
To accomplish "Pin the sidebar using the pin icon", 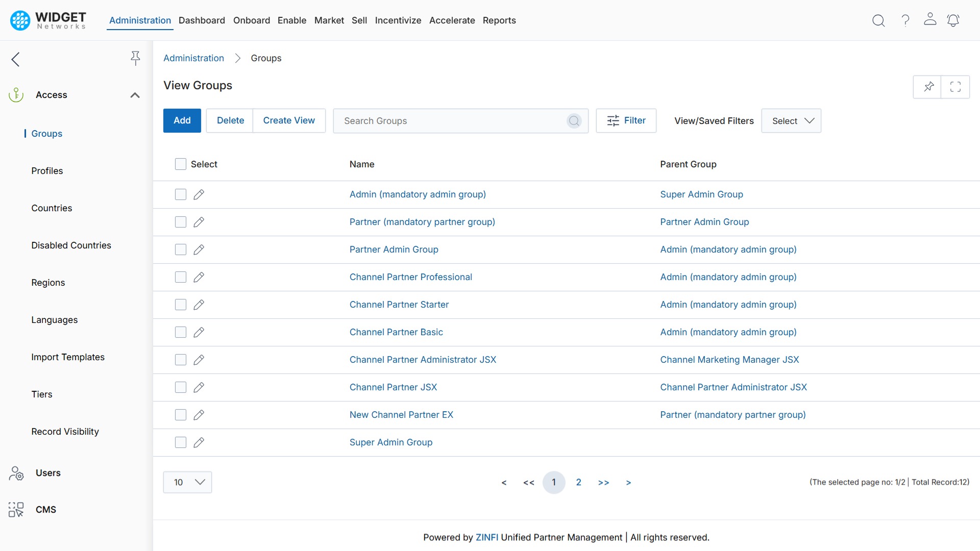I will 135,58.
